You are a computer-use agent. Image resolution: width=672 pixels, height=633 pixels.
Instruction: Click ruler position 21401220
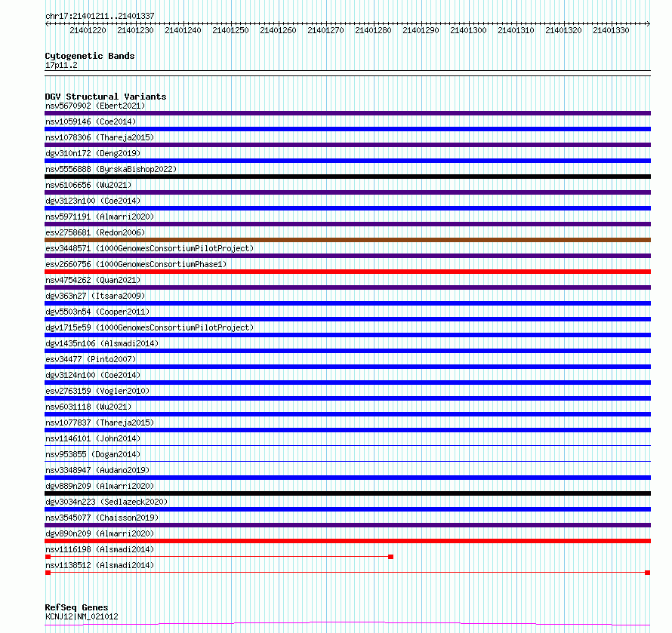(88, 30)
